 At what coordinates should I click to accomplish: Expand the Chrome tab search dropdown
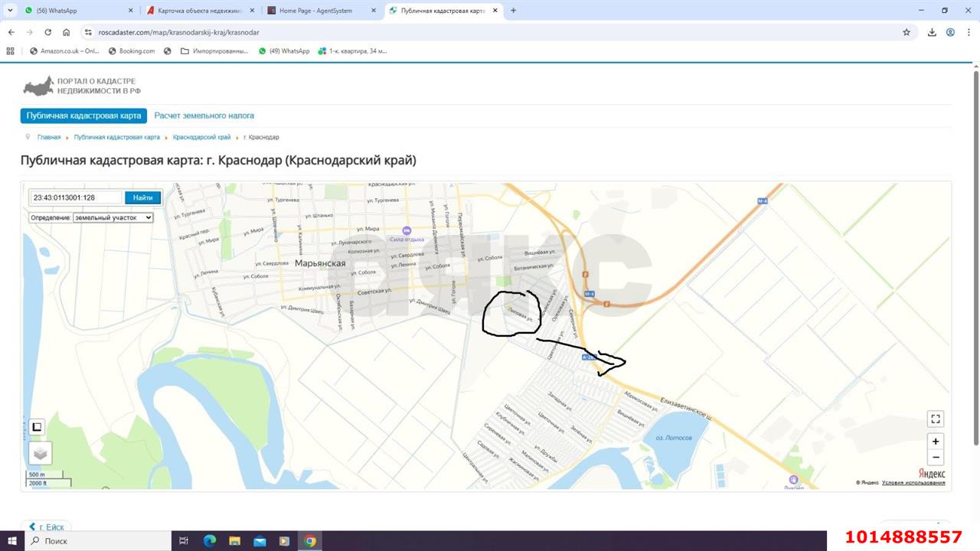[8, 11]
